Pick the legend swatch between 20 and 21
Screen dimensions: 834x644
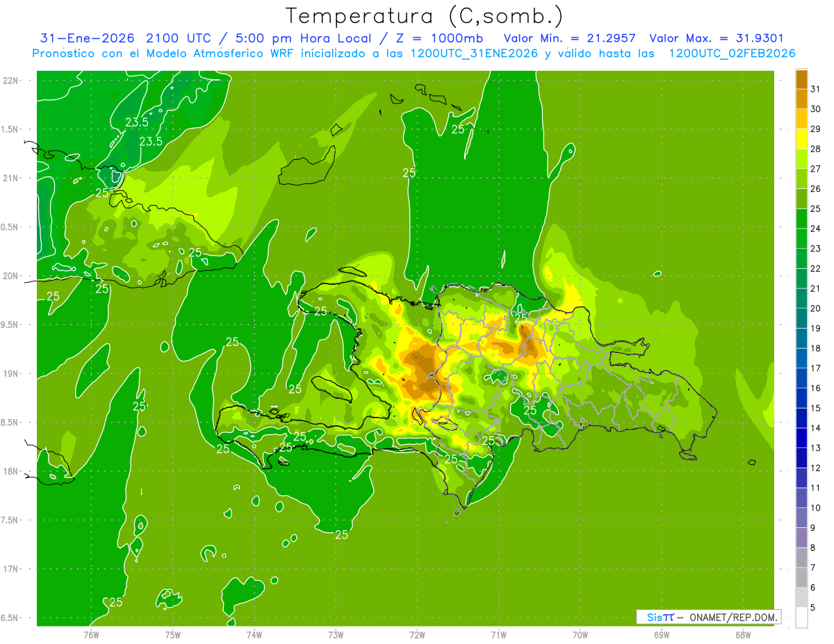(x=801, y=299)
